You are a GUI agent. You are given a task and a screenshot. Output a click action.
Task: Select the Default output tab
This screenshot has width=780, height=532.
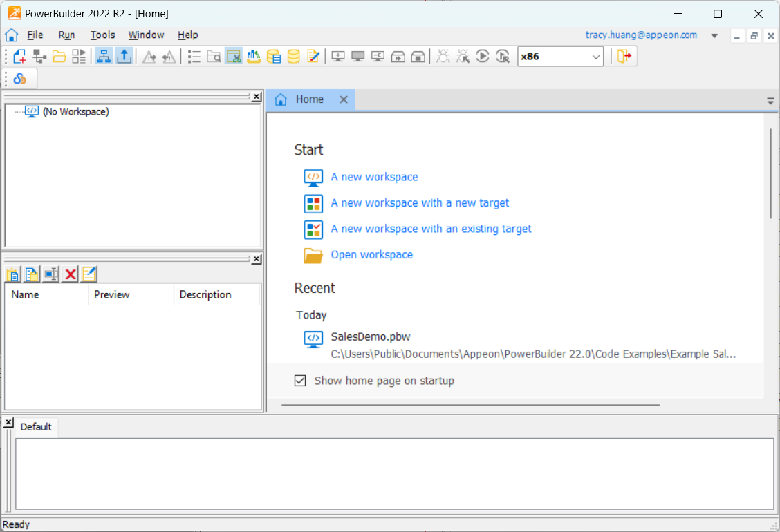pyautogui.click(x=36, y=427)
